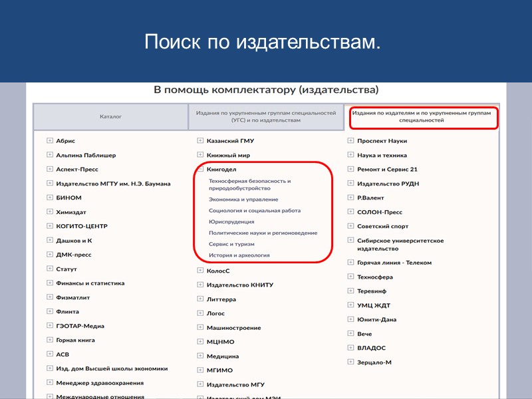
Task: Open Социология и социальная работа link
Action: [x=255, y=211]
